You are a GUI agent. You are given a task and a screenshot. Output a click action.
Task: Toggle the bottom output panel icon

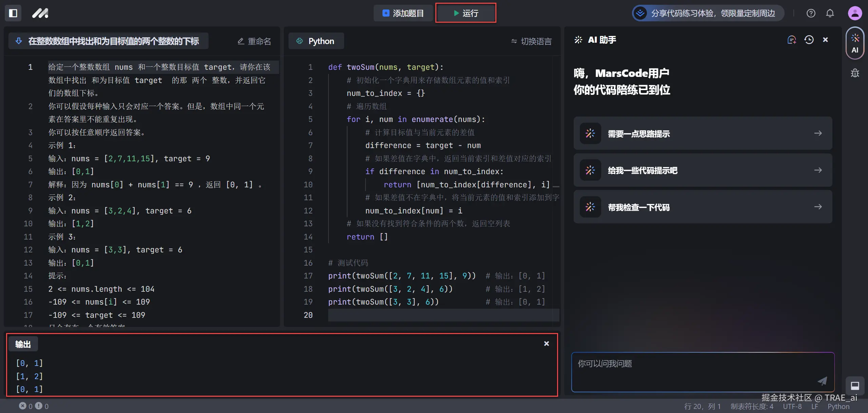[x=855, y=386]
